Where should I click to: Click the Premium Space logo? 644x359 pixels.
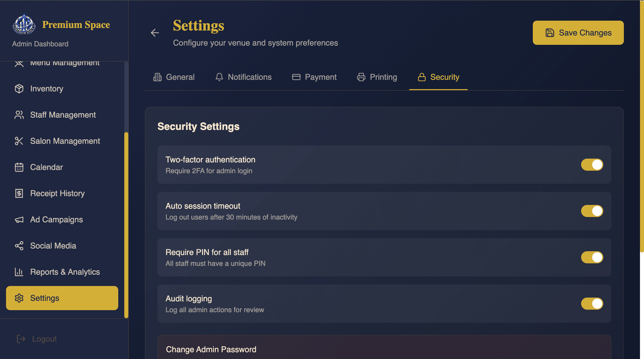[x=24, y=24]
